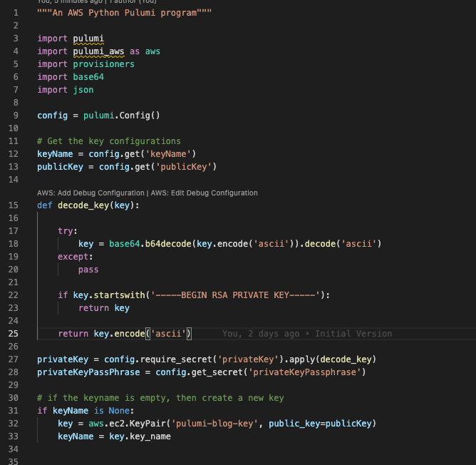Click the comment 'Get the key configurations'
Viewport: 476px width, 465px height.
[109, 141]
